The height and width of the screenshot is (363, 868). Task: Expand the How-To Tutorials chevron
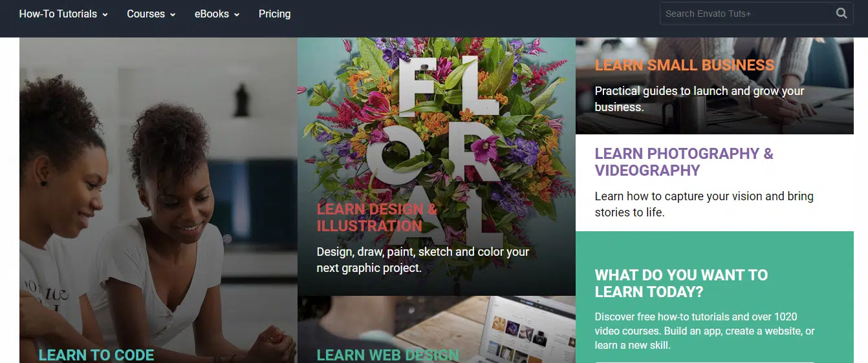(105, 15)
